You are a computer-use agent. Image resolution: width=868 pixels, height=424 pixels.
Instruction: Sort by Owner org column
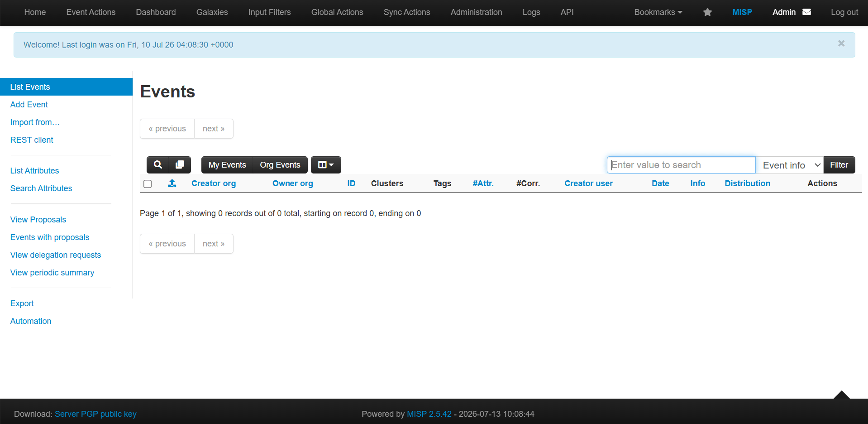pos(293,183)
